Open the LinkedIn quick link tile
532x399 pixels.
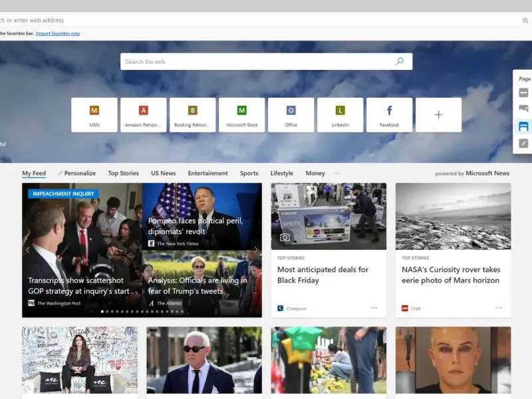(340, 115)
